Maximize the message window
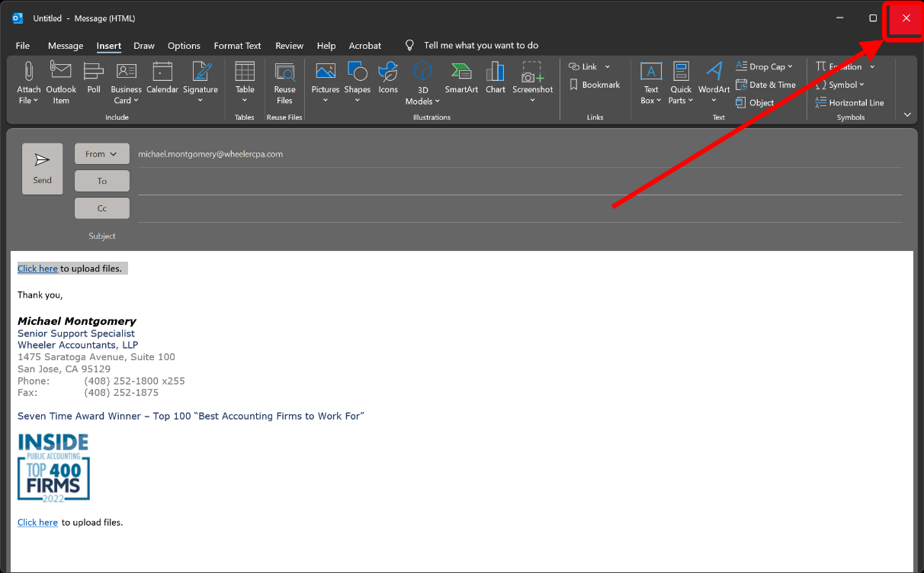 [873, 18]
